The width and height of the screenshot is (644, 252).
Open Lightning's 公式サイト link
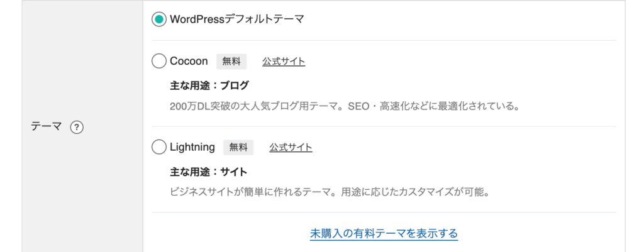click(x=291, y=148)
